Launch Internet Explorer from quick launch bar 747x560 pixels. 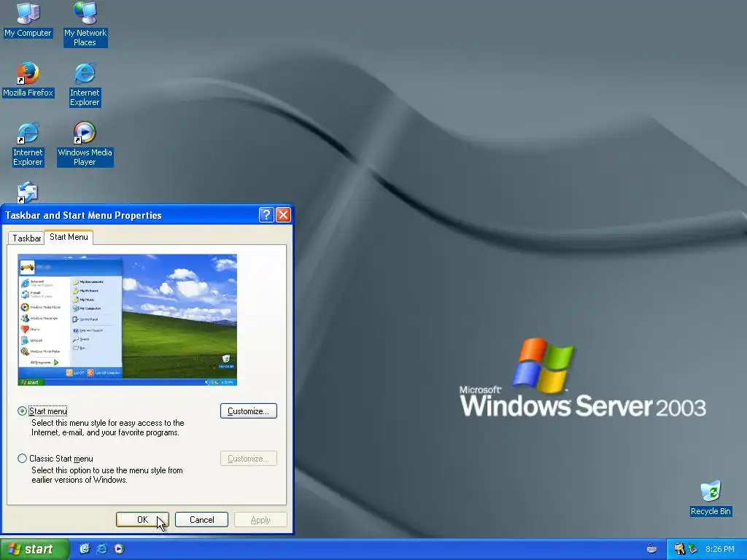[x=101, y=548]
